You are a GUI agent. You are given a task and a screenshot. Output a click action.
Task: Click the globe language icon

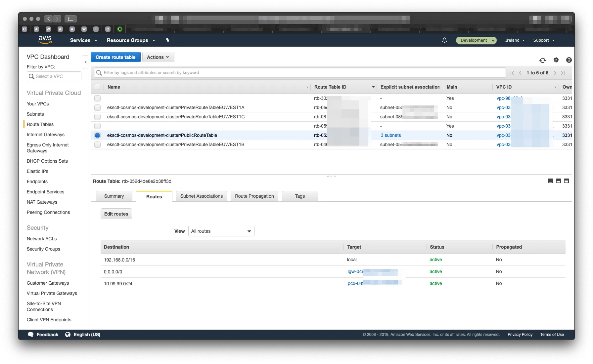pyautogui.click(x=68, y=335)
